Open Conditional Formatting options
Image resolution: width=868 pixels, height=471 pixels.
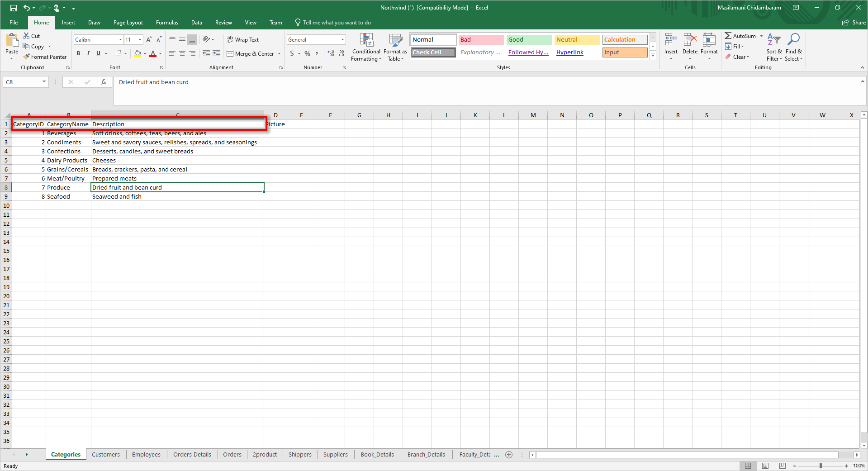point(366,48)
